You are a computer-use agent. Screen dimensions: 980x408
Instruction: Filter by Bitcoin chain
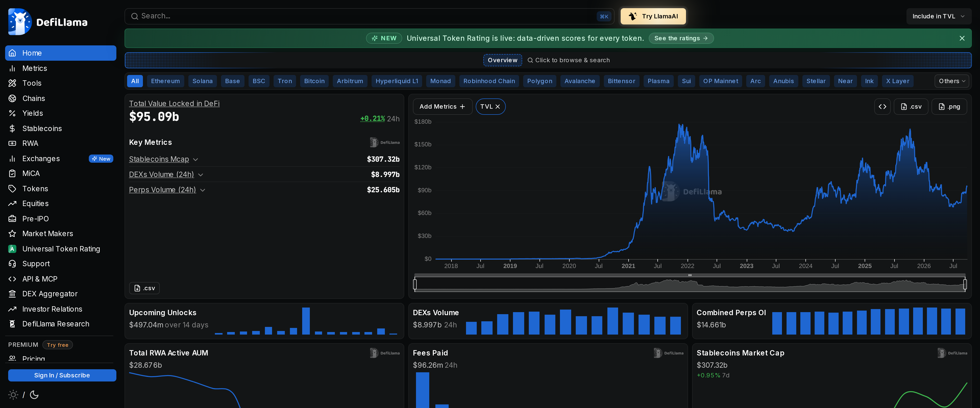click(x=314, y=81)
